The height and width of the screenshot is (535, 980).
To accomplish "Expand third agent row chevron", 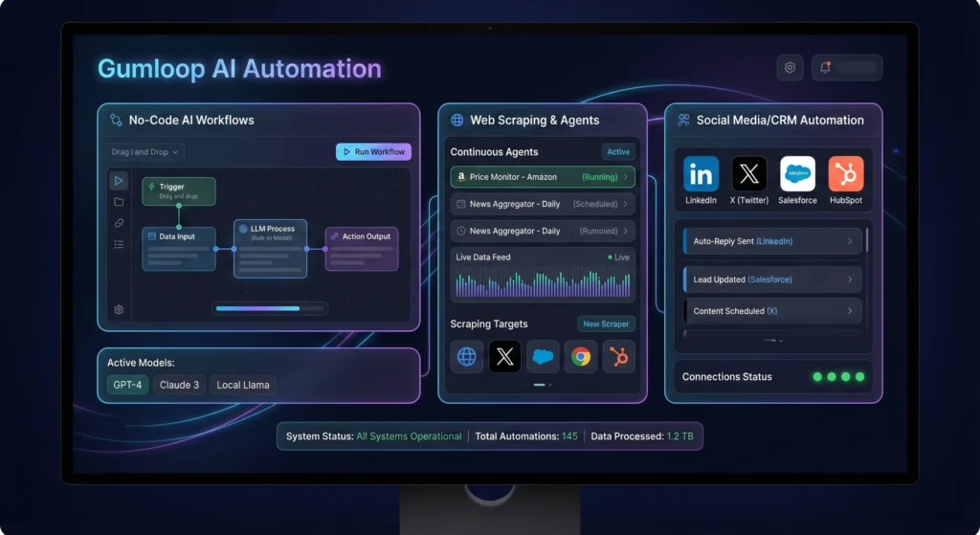I will pos(625,231).
